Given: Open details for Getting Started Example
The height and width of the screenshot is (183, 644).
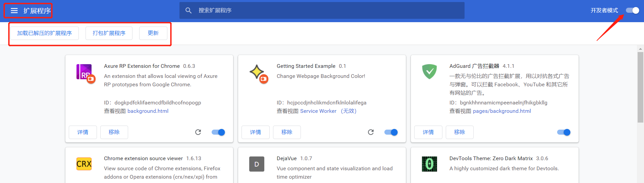Looking at the screenshot, I should click(x=256, y=132).
